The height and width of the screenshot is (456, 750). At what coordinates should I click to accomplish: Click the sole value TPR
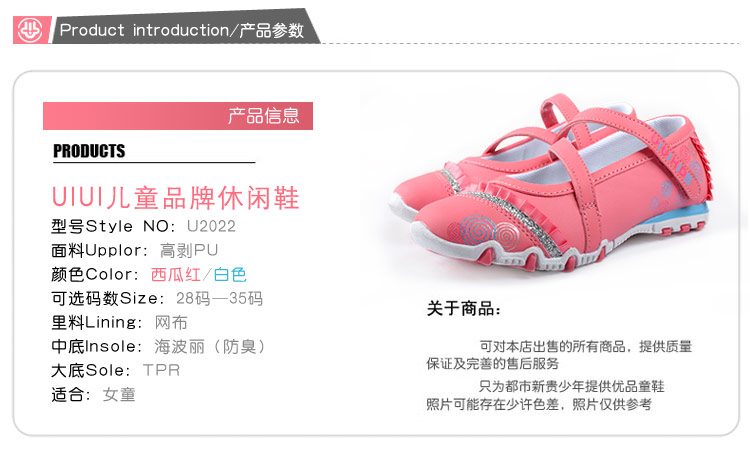tap(161, 370)
